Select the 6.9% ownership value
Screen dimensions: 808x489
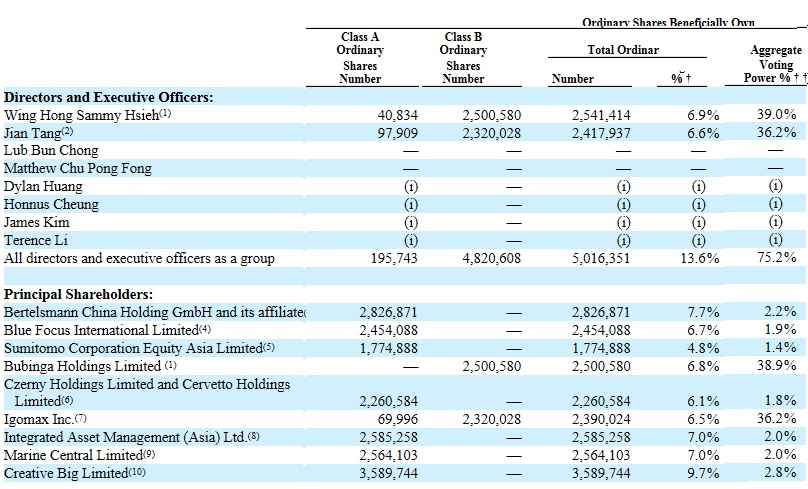click(x=703, y=115)
